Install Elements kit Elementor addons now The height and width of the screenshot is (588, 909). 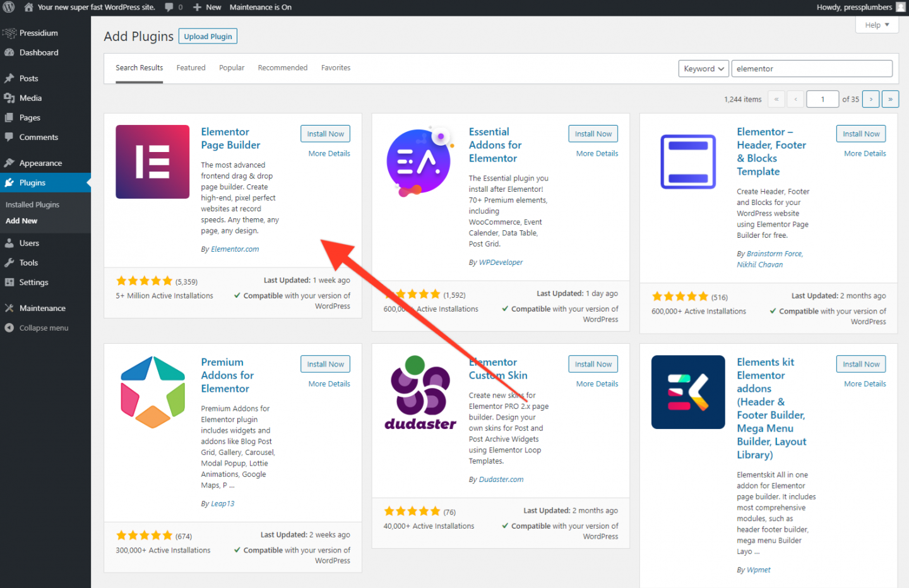click(861, 364)
